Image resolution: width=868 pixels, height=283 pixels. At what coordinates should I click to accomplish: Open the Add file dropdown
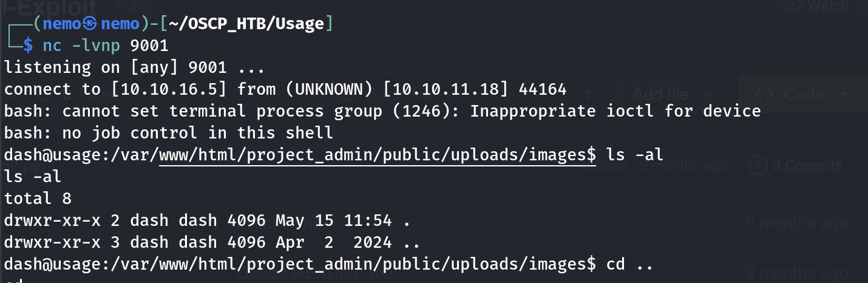coord(672,95)
